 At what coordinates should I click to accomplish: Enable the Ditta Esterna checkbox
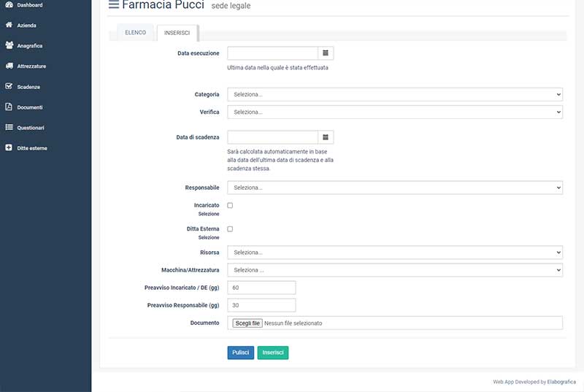(x=230, y=229)
